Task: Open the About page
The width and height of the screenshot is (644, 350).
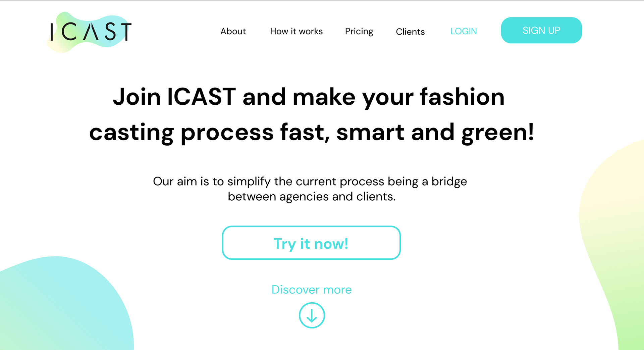Action: 233,31
